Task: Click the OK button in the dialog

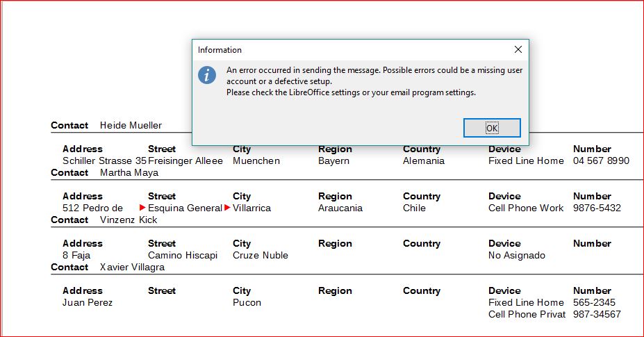Action: coord(492,128)
